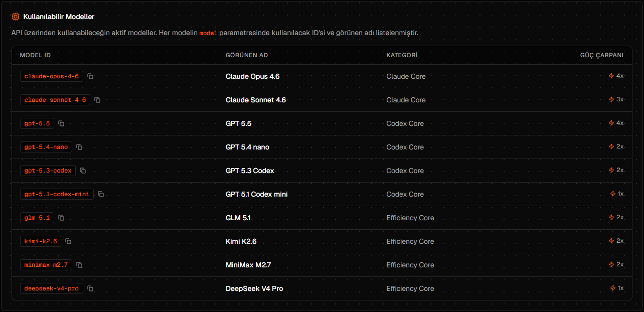
Task: Copy the gpt-5.1-codex-mini model ID
Action: click(x=101, y=194)
